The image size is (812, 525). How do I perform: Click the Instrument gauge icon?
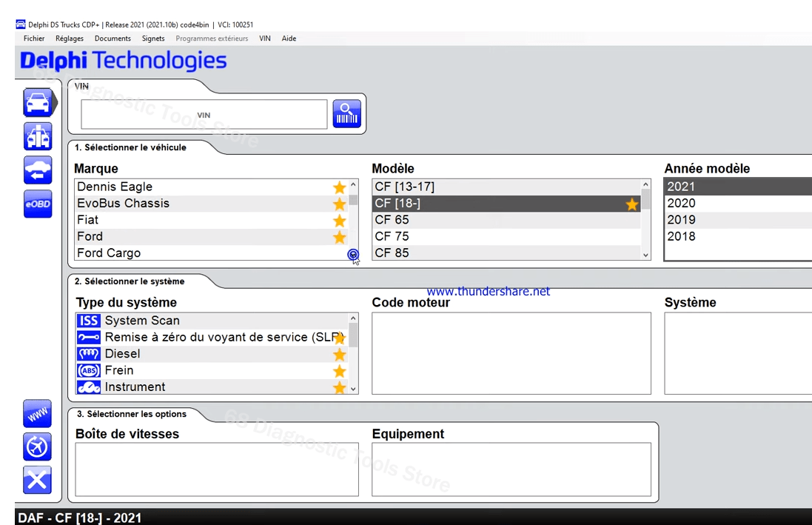coord(89,387)
